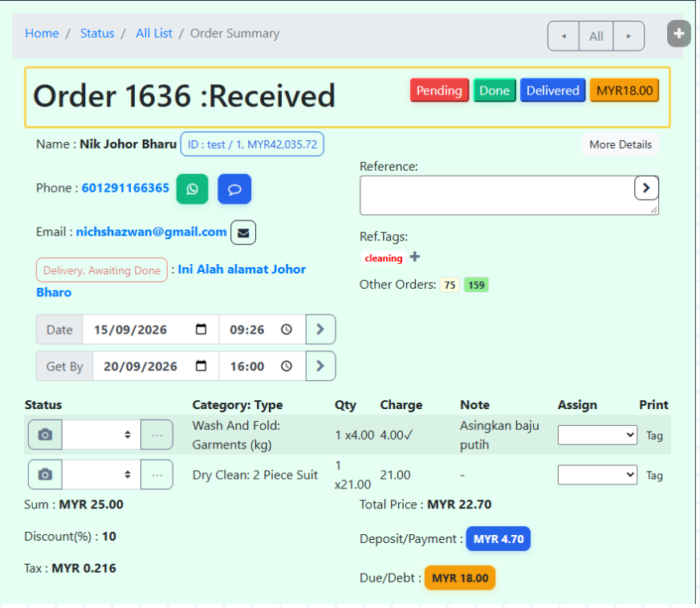Open clock picker for 09:26 time
700x608 pixels.
[286, 329]
